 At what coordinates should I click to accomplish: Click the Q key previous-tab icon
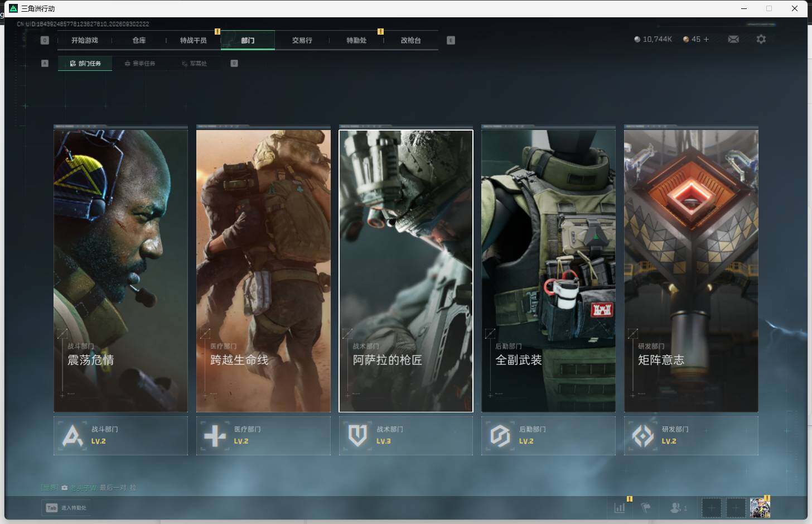pyautogui.click(x=45, y=40)
